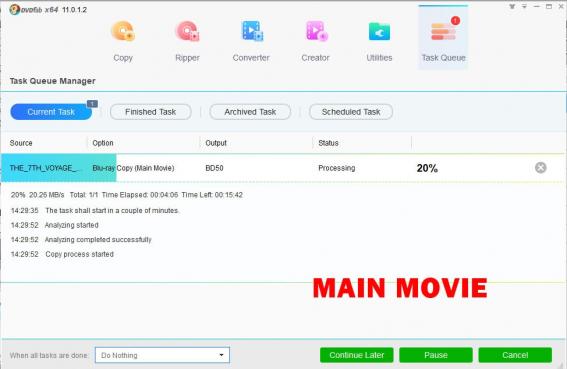Expand the 'Do Nothing' dropdown
This screenshot has width=567, height=369.
click(162, 355)
